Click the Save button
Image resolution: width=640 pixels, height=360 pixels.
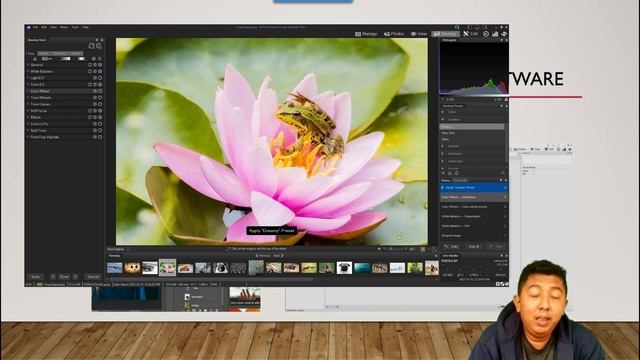(36, 277)
